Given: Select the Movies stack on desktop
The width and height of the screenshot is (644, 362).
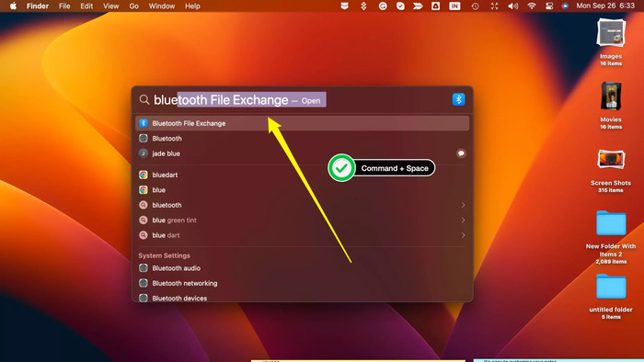Looking at the screenshot, I should point(611,105).
